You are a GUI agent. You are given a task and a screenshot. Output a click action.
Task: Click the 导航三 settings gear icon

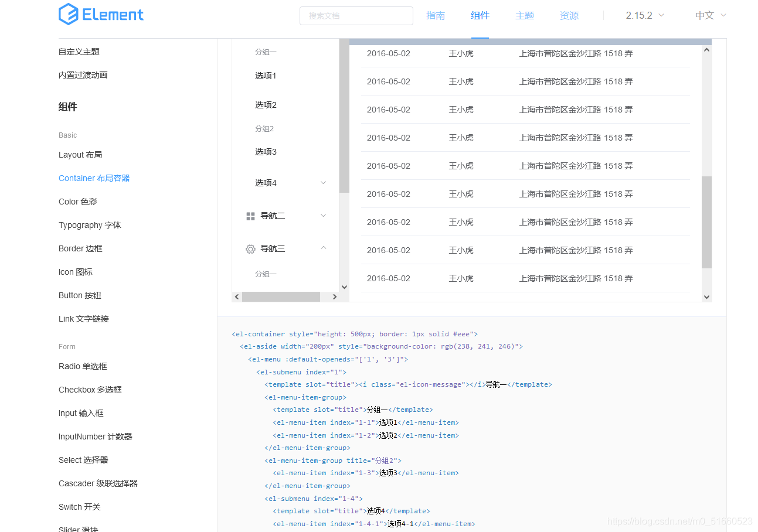point(250,249)
